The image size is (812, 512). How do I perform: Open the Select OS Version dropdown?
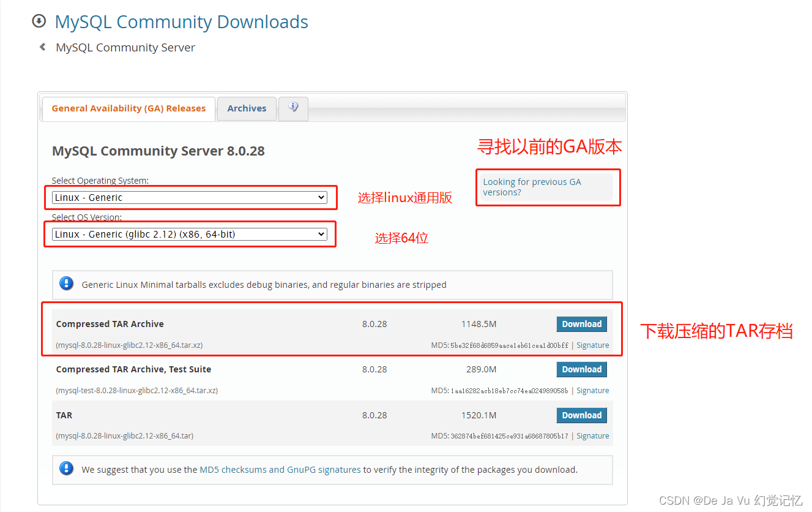point(190,234)
